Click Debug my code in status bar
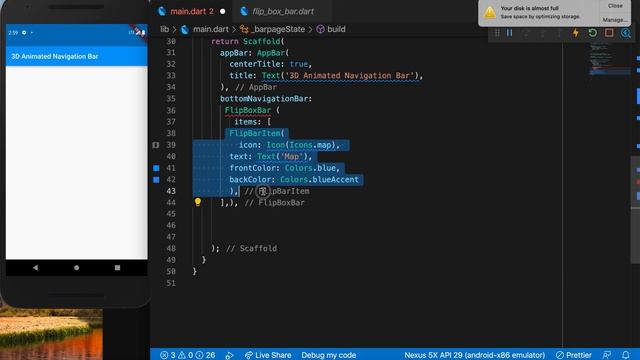This screenshot has width=640, height=360. coord(329,355)
